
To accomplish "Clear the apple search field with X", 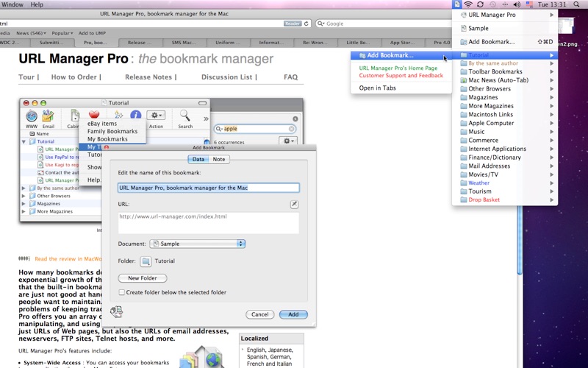I will tap(291, 129).
